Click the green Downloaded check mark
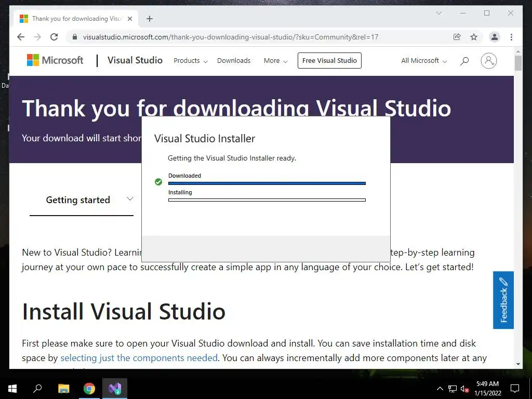 tap(158, 182)
